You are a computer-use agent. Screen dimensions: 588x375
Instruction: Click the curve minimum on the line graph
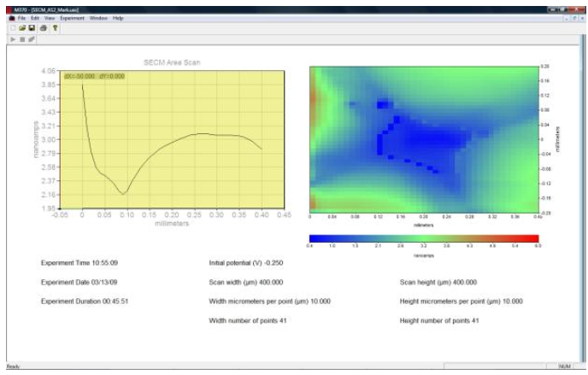click(124, 194)
